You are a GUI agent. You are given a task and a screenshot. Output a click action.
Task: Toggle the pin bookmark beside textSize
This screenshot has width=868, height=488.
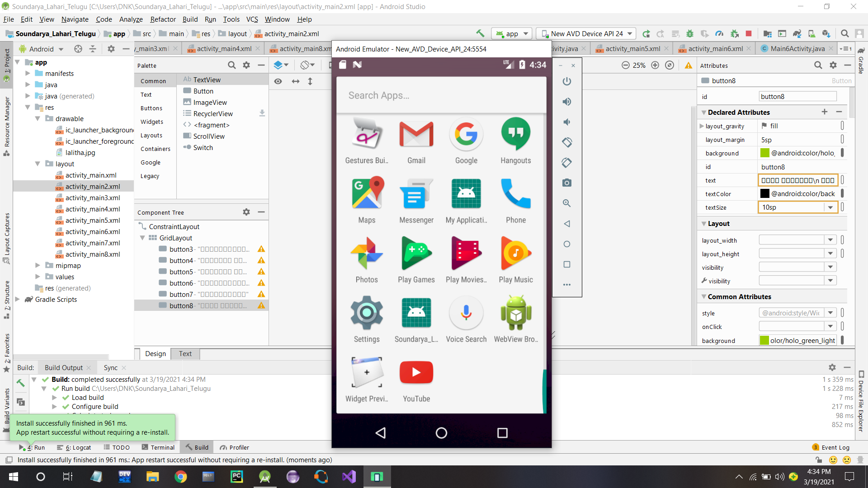(843, 207)
